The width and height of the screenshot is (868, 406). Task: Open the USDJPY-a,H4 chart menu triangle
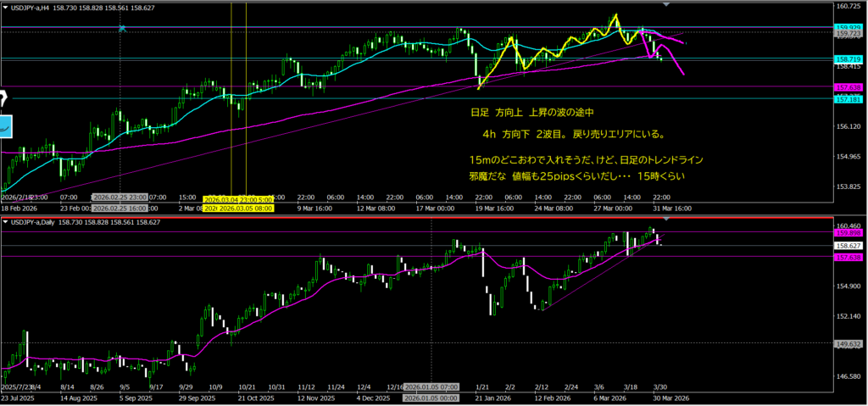tap(5, 7)
